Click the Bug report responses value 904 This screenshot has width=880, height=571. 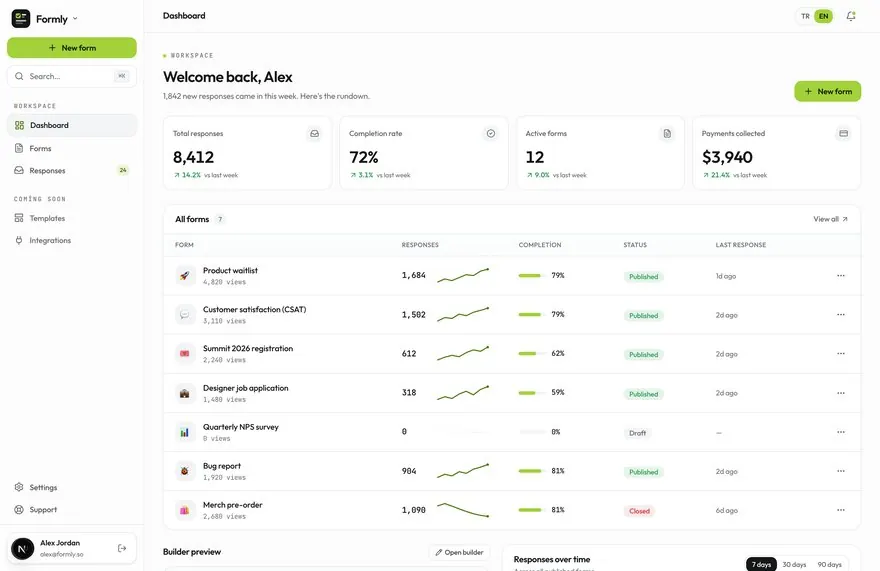click(409, 471)
